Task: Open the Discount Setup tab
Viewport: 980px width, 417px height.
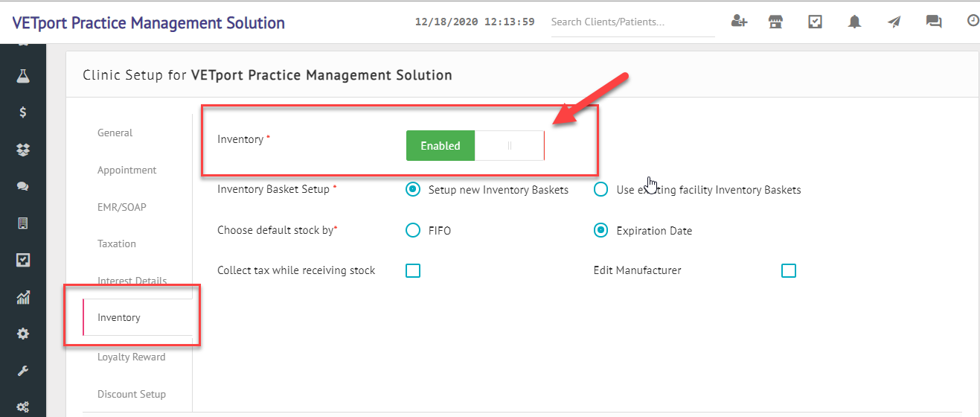Action: 132,394
